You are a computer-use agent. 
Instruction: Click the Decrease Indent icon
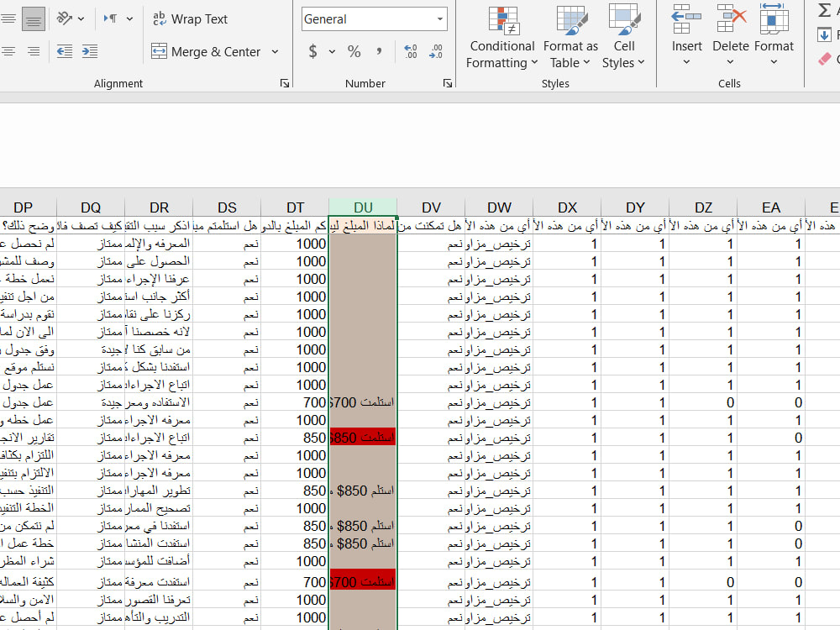click(65, 51)
